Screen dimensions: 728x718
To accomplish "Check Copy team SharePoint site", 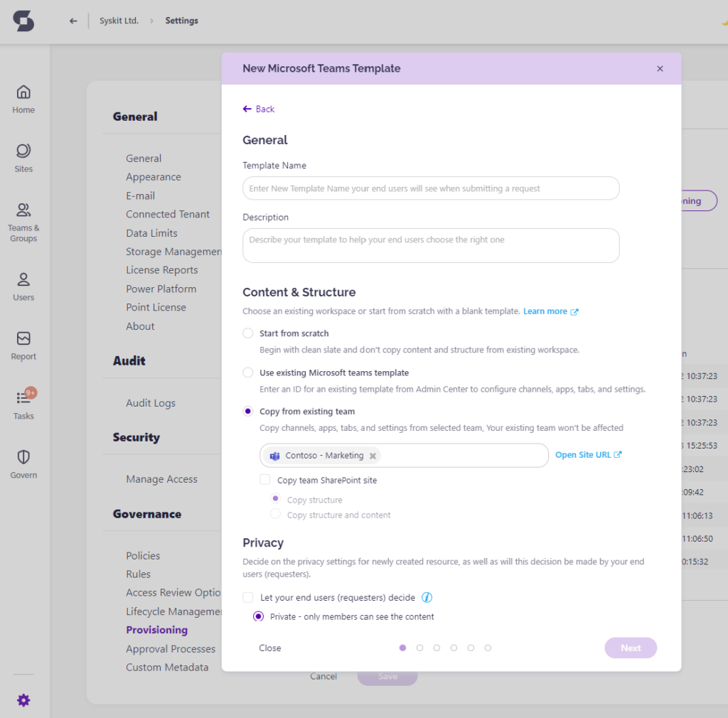I will 265,479.
